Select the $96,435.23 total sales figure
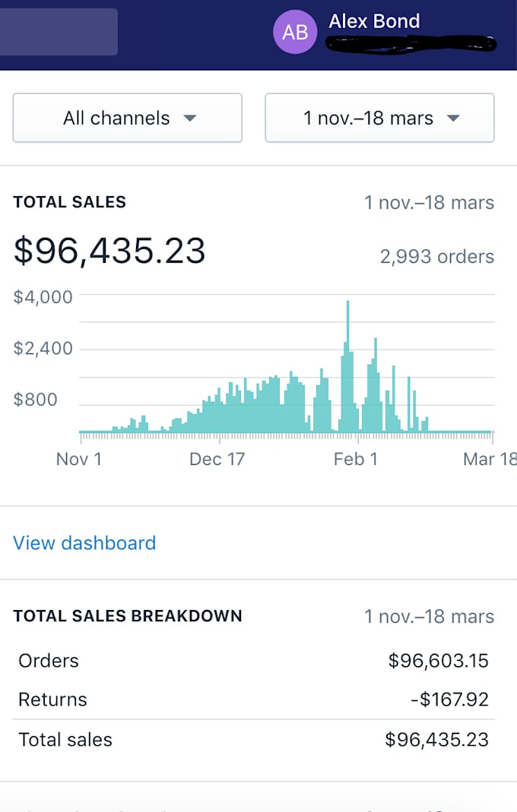Viewport: 517px width, 812px height. [x=109, y=251]
